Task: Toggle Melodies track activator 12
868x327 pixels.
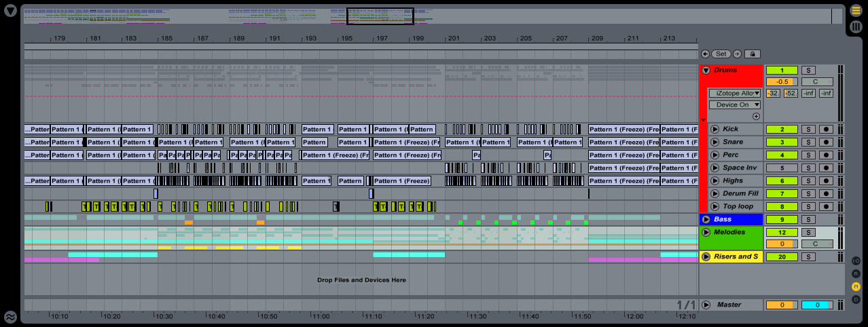Action: pyautogui.click(x=782, y=232)
